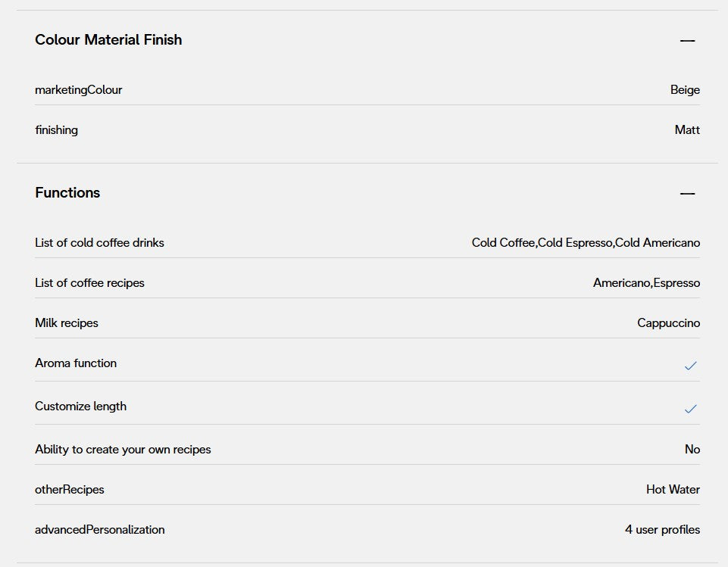Click the List of coffee recipes label
Screen dimensions: 728x567
[89, 283]
